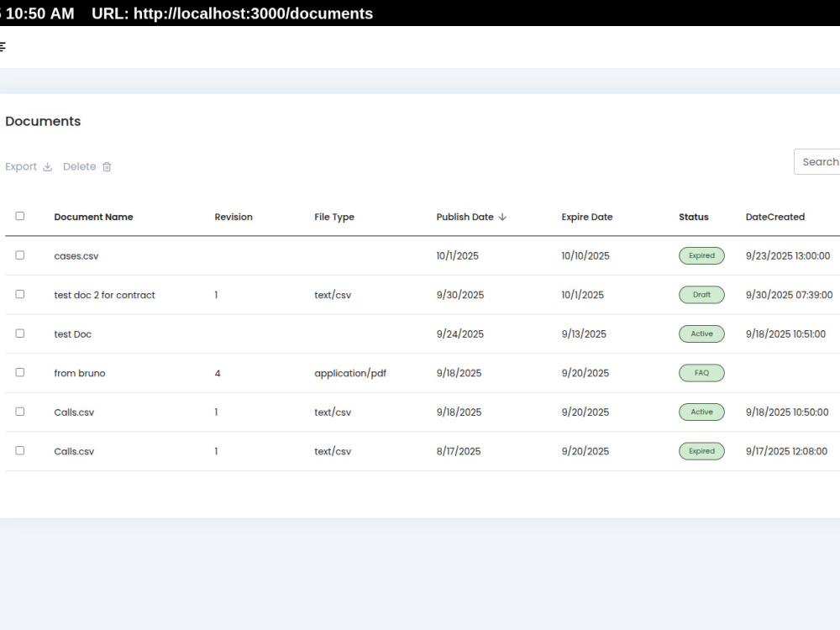Select 'test doc 2 for contract' name
This screenshot has height=630, width=840.
point(104,295)
